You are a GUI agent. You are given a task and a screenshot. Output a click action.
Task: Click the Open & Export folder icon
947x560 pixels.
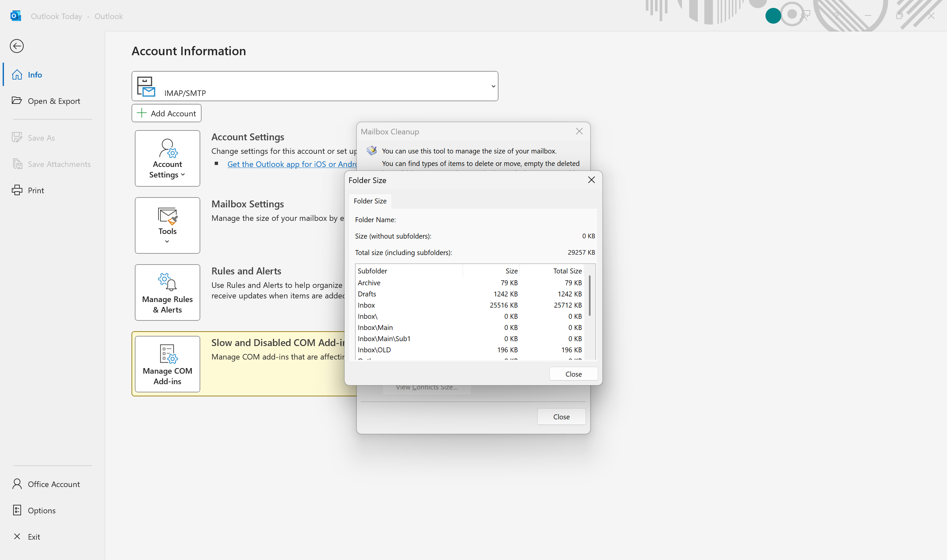(17, 100)
